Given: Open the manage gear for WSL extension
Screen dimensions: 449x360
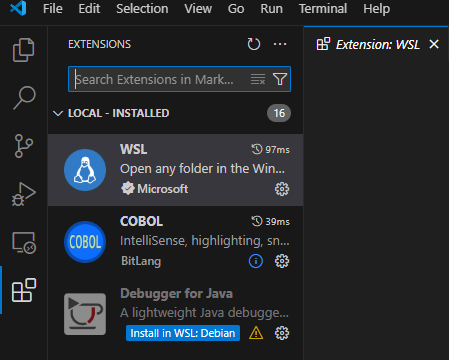Looking at the screenshot, I should click(x=282, y=189).
